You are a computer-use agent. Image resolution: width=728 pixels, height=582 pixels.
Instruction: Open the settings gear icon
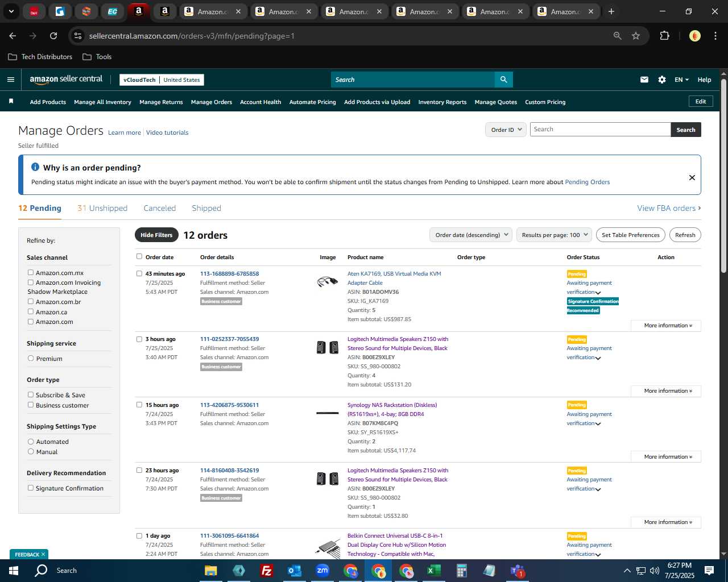click(662, 80)
